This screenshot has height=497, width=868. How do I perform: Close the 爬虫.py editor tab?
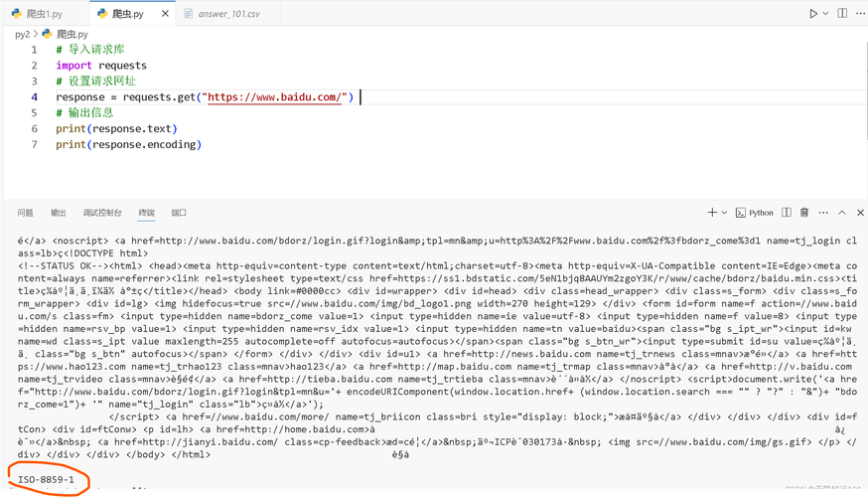165,14
